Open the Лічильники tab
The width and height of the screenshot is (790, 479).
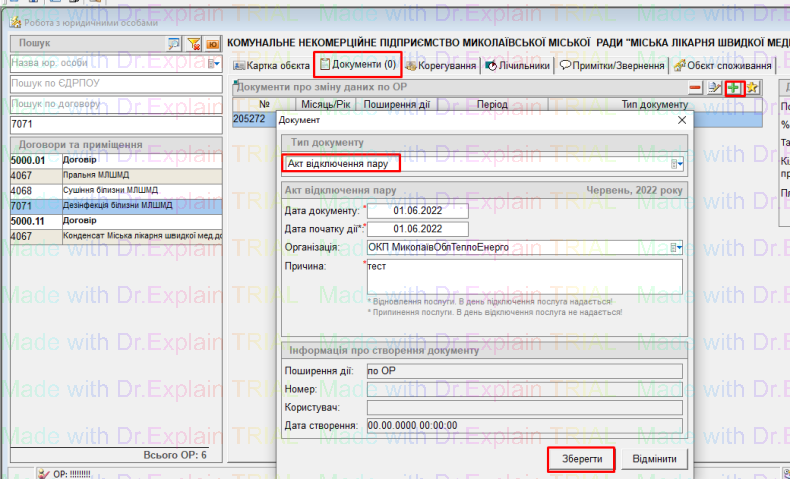(518, 65)
